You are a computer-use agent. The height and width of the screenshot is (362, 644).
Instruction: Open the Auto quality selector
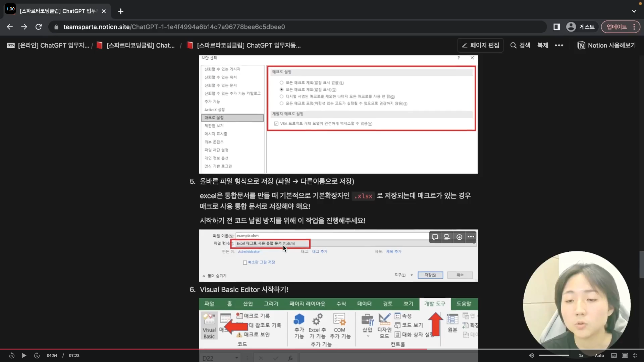tap(599, 356)
